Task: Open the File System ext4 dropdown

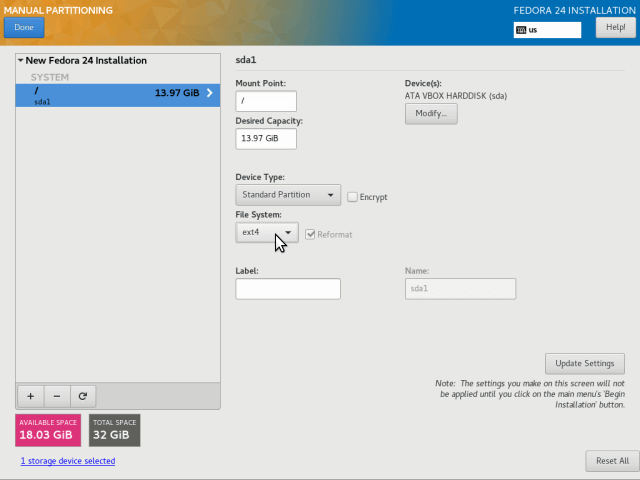Action: pyautogui.click(x=267, y=232)
